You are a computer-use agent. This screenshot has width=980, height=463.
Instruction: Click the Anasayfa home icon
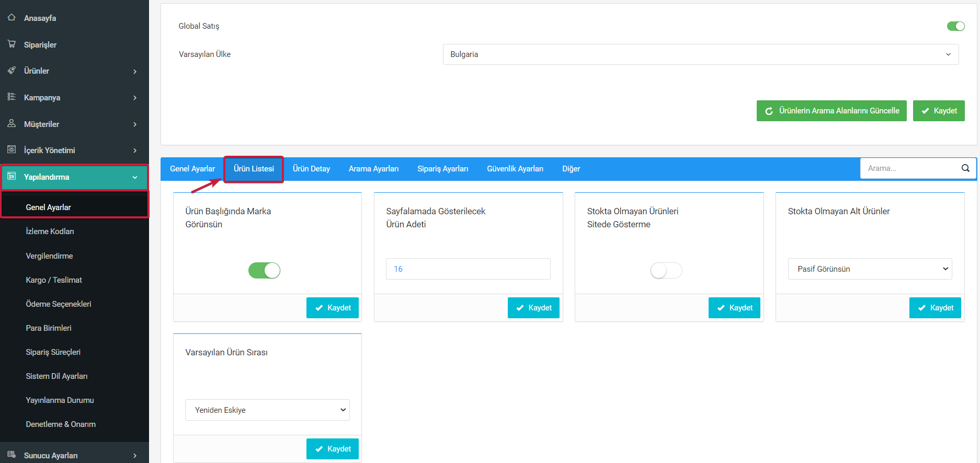(x=12, y=17)
